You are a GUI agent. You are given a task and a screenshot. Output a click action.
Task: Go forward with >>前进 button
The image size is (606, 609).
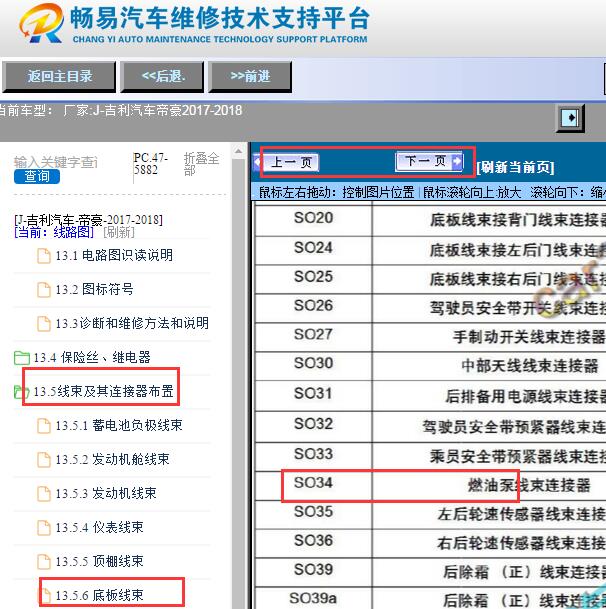tap(250, 77)
